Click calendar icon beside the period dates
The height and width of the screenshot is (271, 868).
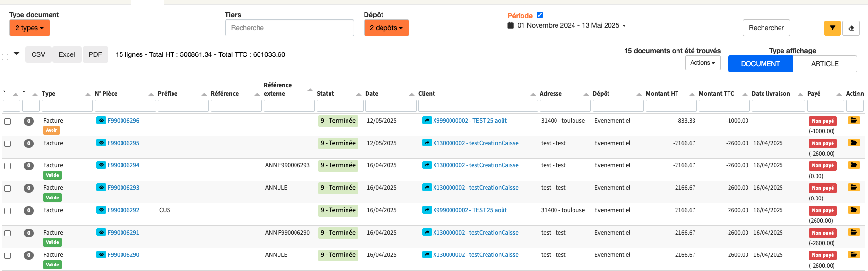click(510, 25)
